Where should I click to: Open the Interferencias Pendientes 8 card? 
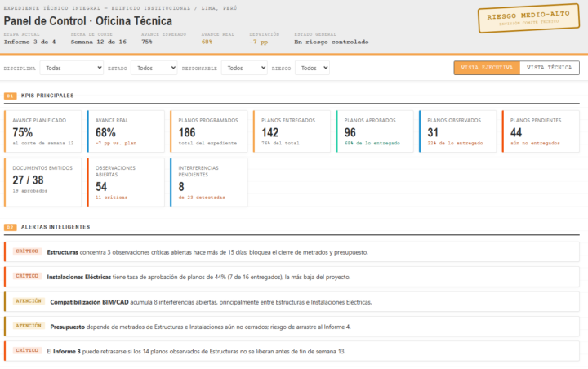pyautogui.click(x=209, y=182)
